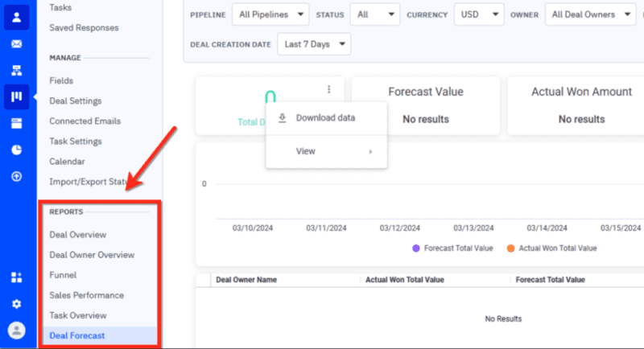This screenshot has width=644, height=349.
Task: Expand the View submenu
Action: (325, 151)
